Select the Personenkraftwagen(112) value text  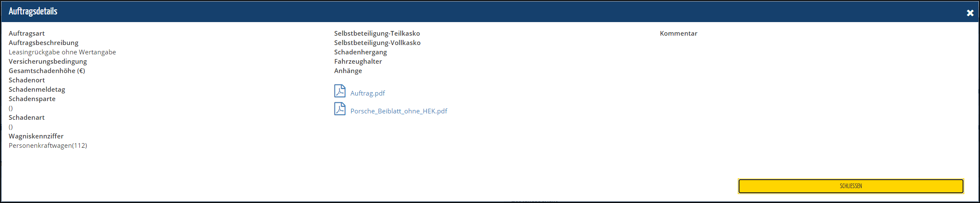pyautogui.click(x=48, y=146)
